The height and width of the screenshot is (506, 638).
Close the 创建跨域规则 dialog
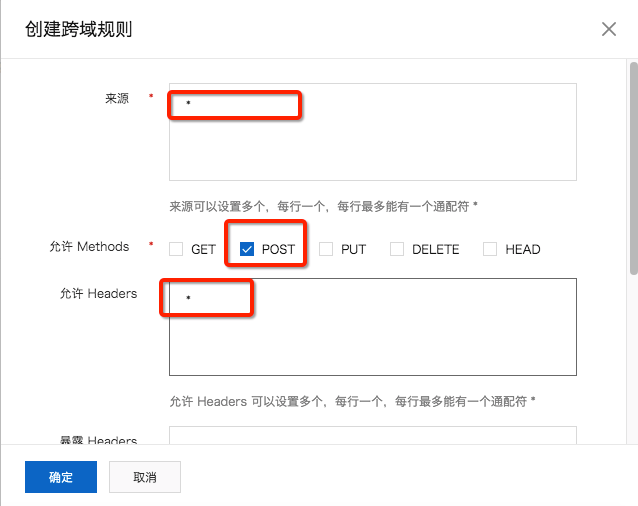[x=608, y=29]
